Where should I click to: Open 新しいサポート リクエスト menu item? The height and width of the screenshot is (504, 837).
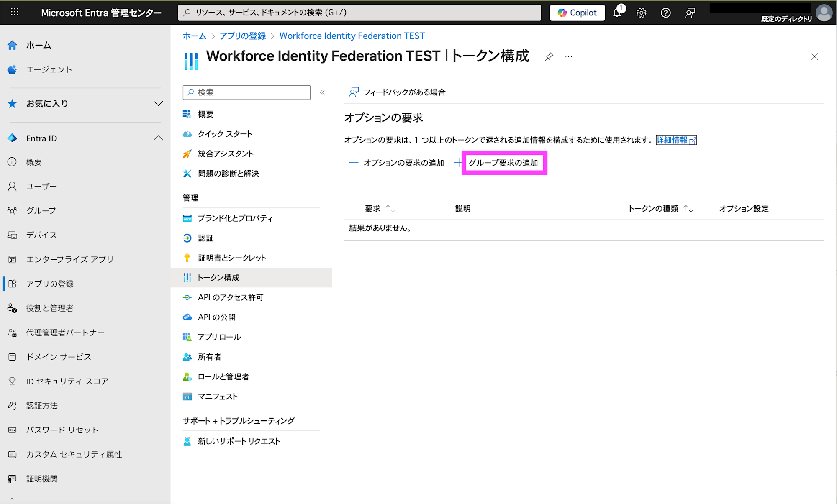pyautogui.click(x=239, y=441)
